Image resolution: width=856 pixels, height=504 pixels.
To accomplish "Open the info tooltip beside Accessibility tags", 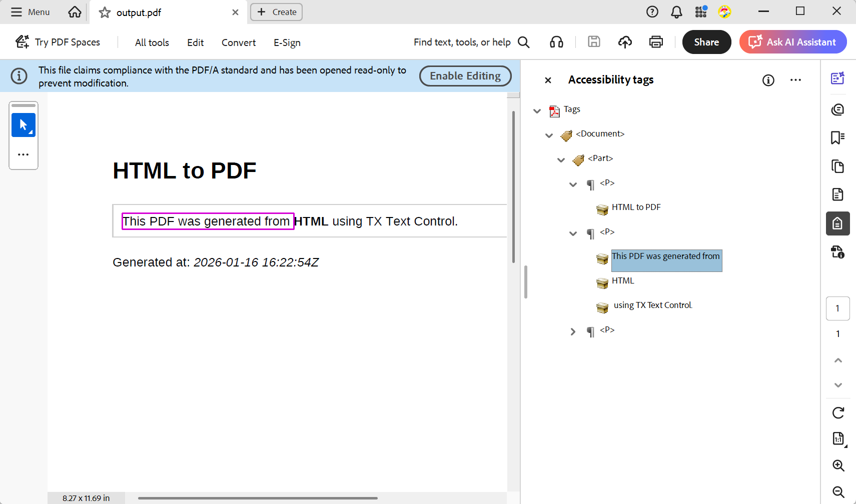I will 768,80.
